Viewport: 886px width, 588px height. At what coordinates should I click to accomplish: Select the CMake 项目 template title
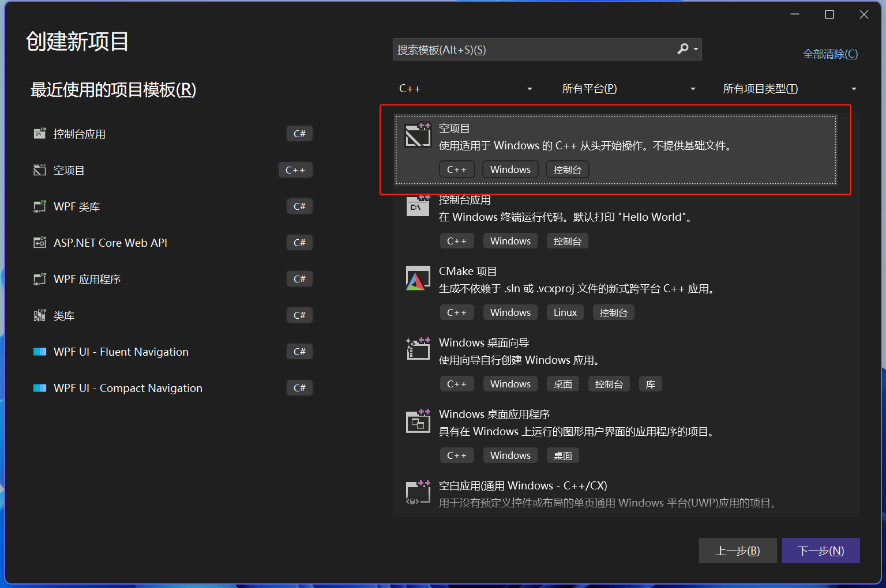(468, 271)
